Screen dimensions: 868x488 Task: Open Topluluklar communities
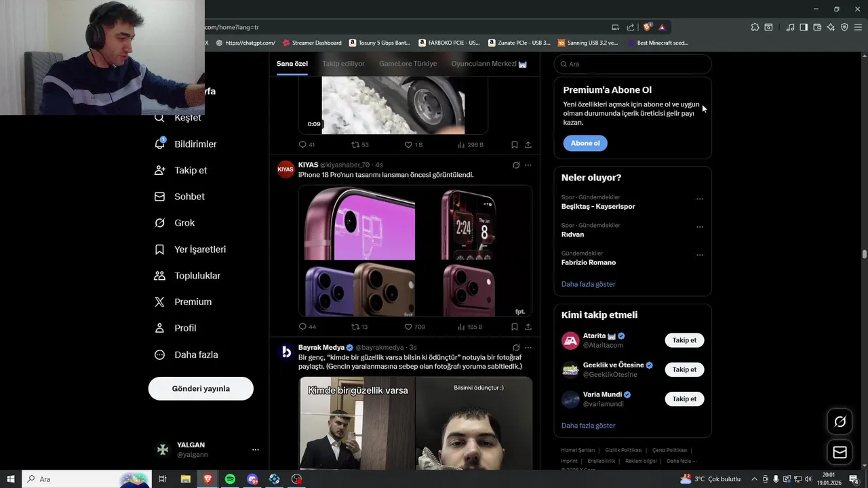(x=188, y=276)
